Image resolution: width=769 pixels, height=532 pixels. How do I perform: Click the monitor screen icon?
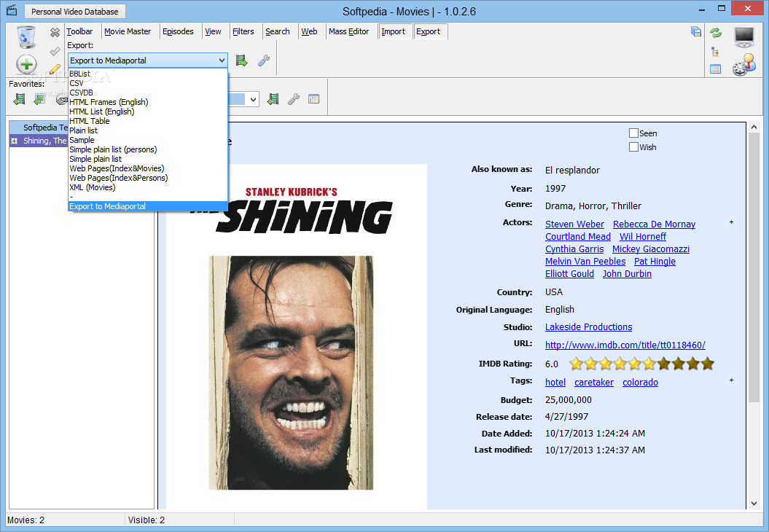[744, 37]
